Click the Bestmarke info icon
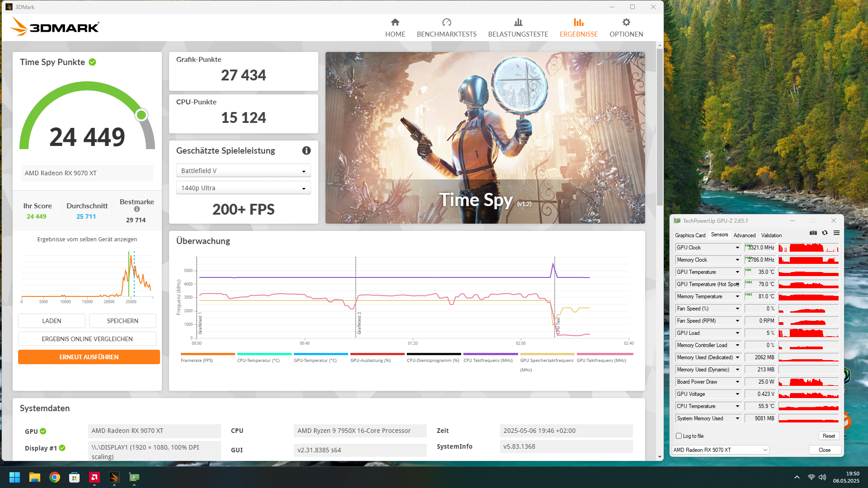868x488 pixels. pyautogui.click(x=137, y=209)
